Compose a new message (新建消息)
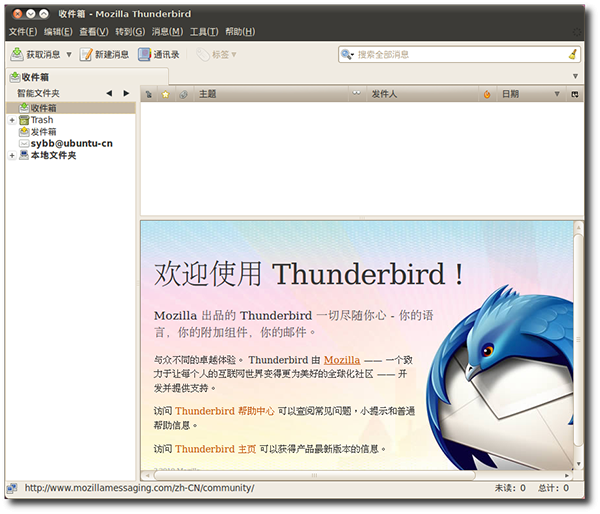 coord(104,54)
